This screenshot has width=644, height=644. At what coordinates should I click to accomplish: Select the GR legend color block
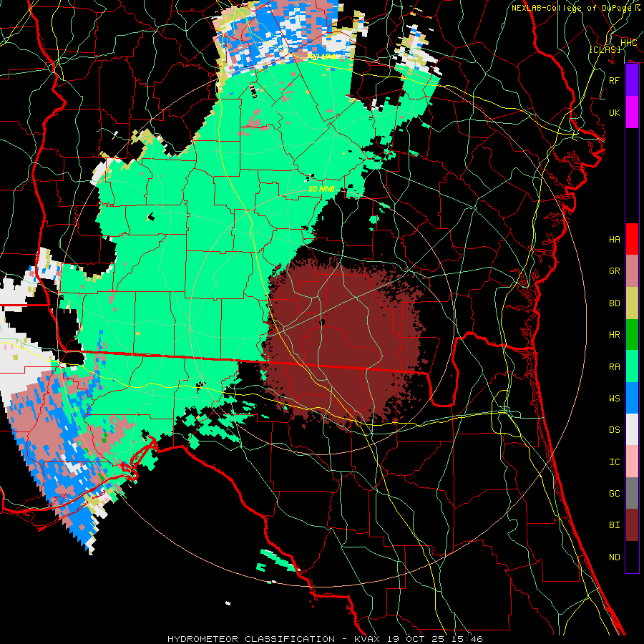point(632,270)
